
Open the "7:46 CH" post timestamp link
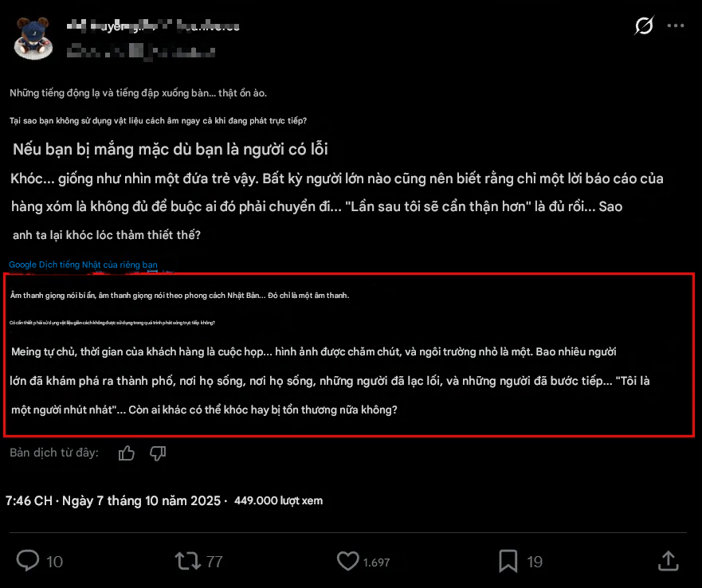coord(29,501)
